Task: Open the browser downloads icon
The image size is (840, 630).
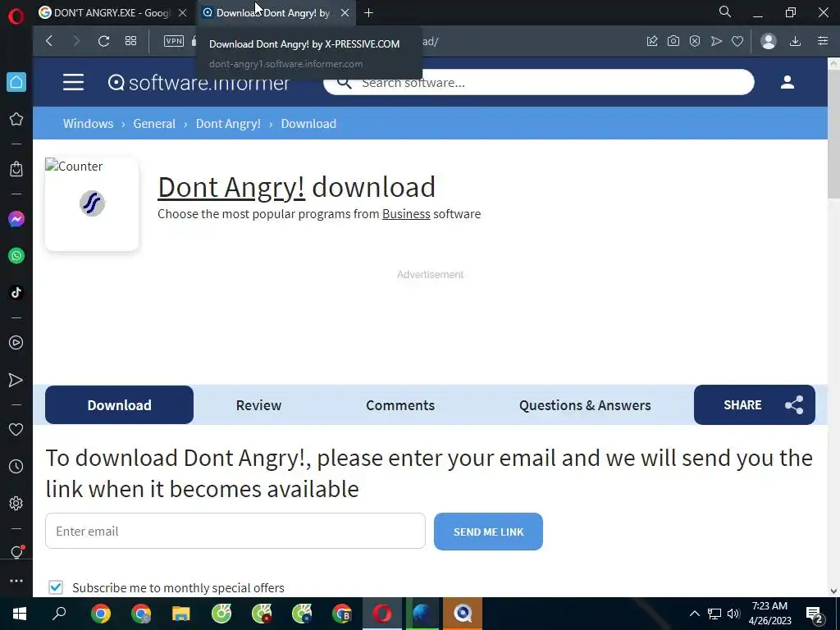Action: [796, 41]
